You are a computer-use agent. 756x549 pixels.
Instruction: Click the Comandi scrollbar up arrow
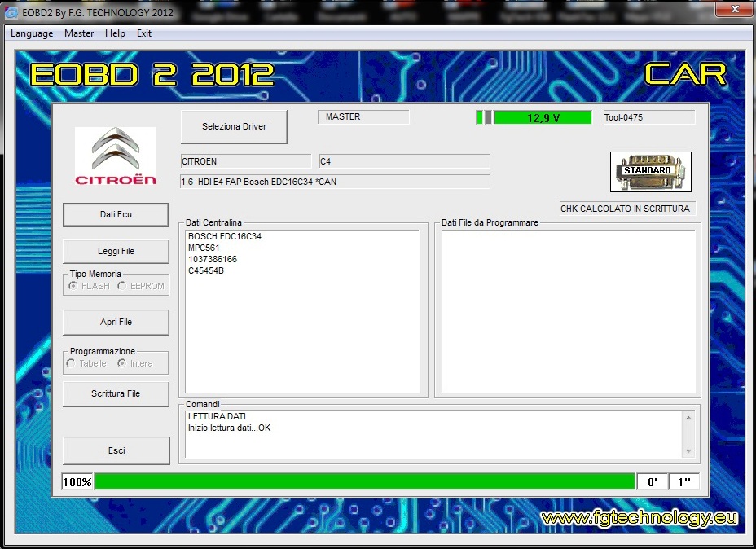point(688,418)
